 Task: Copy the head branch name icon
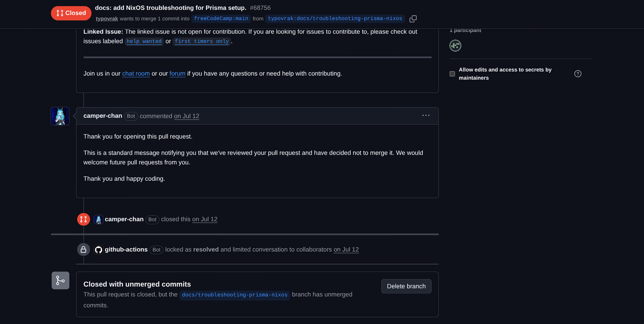pyautogui.click(x=413, y=19)
